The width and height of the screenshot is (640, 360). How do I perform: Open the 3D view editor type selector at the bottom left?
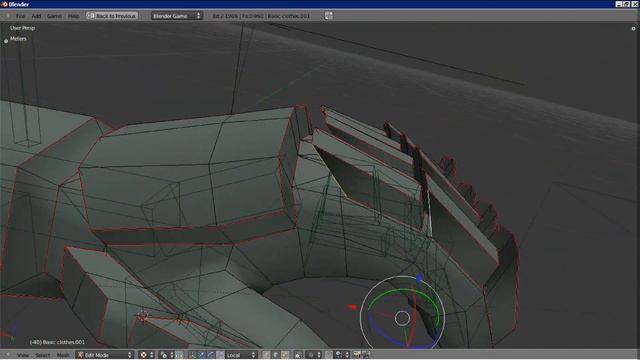click(7, 355)
